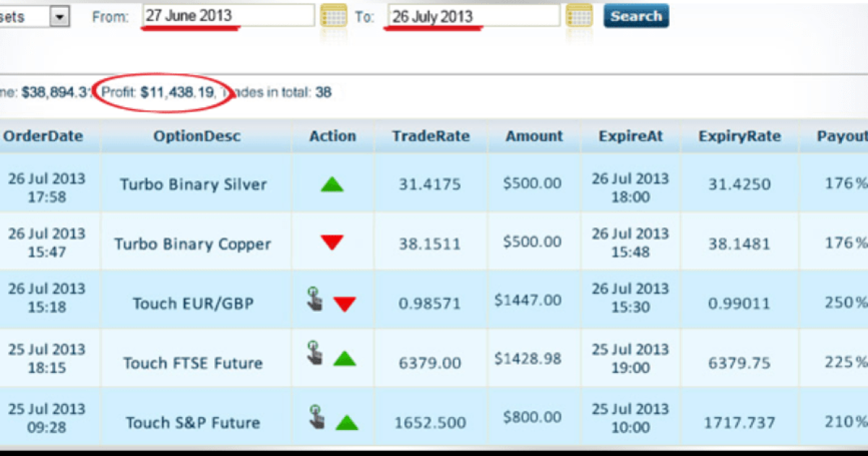Image resolution: width=868 pixels, height=456 pixels.
Task: Sort by the Payout column header
Action: [x=842, y=136]
